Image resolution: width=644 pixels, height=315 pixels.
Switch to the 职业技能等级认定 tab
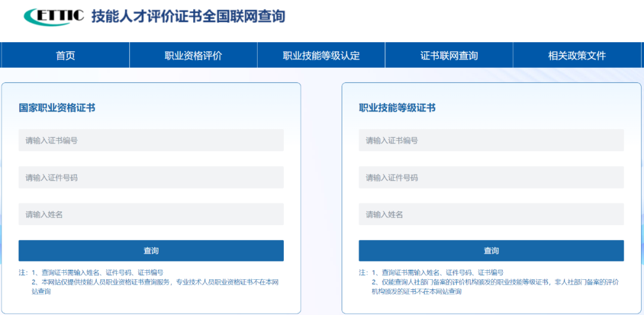click(x=321, y=56)
